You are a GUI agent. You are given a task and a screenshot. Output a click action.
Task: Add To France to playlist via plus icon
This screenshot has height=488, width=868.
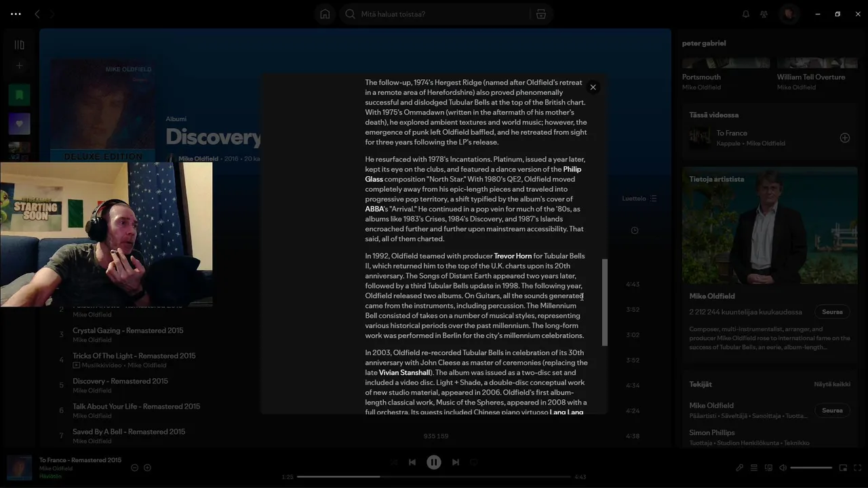147,468
